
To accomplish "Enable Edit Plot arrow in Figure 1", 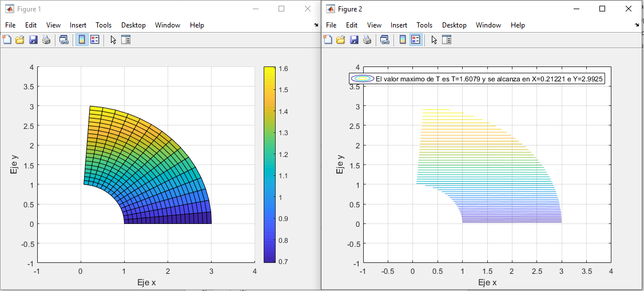I will pos(113,40).
